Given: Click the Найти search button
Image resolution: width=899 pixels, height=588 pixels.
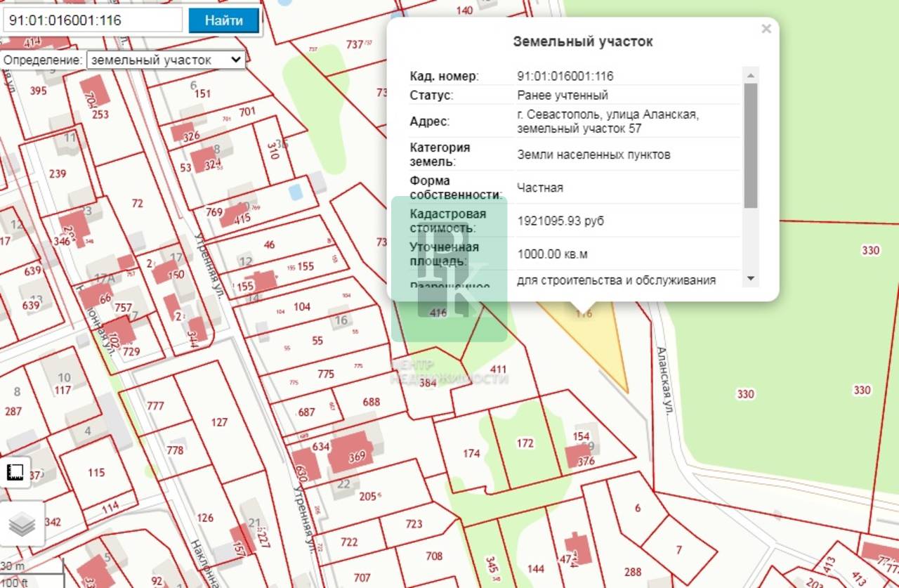Looking at the screenshot, I should point(224,20).
